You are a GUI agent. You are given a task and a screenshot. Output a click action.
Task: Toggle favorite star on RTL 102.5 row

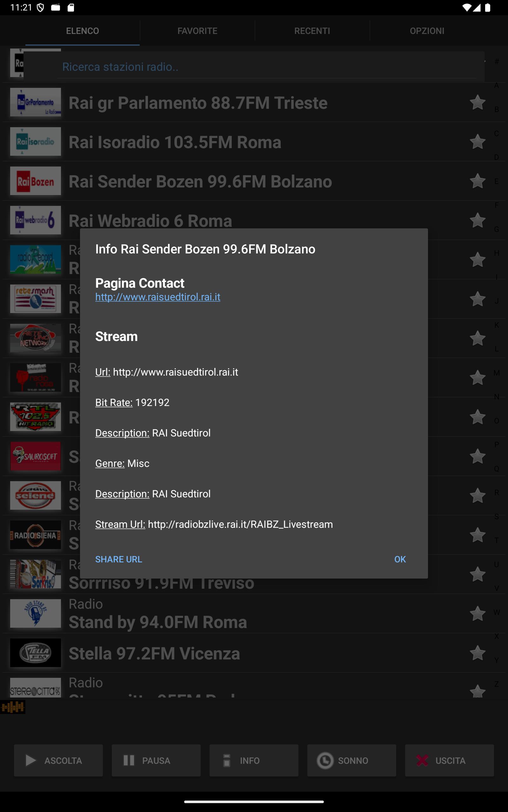pyautogui.click(x=478, y=417)
